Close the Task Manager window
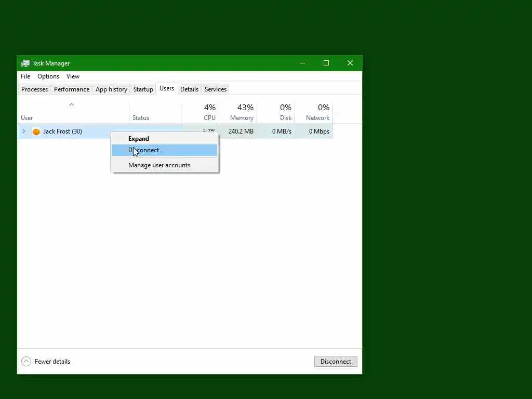532x399 pixels. 350,63
